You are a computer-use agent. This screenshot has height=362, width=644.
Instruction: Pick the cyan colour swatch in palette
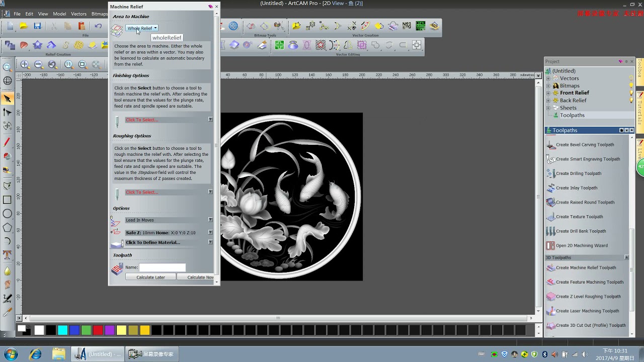click(x=62, y=330)
